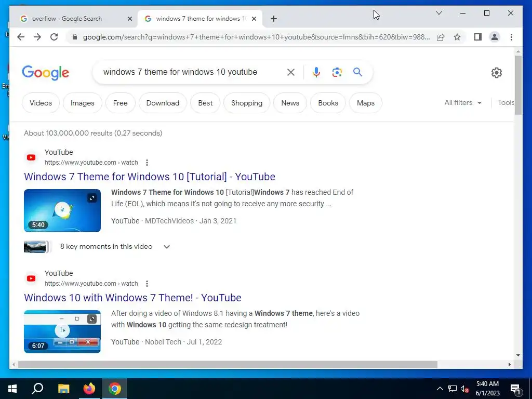Open tab search chevron in title bar
The width and height of the screenshot is (532, 399).
(x=438, y=13)
